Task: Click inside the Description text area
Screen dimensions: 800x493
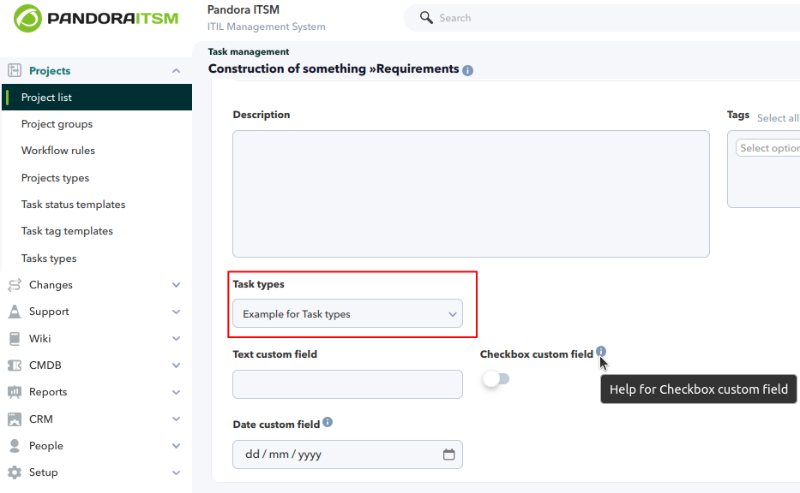Action: click(471, 194)
